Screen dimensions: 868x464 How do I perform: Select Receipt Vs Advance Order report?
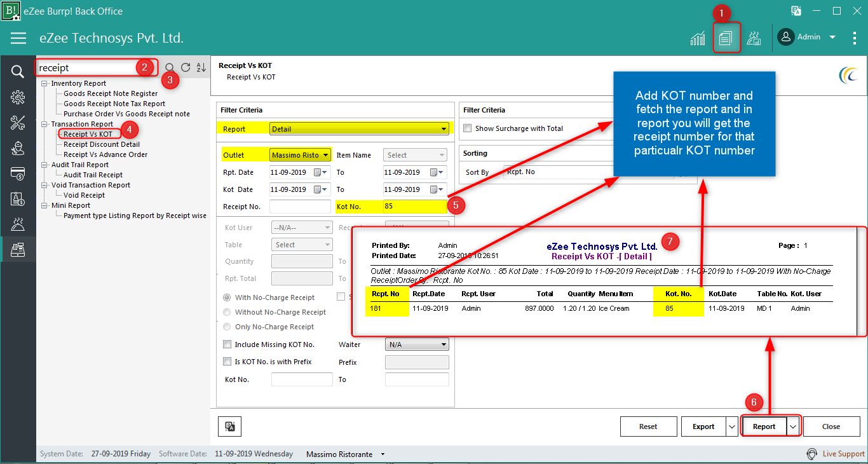click(x=105, y=154)
